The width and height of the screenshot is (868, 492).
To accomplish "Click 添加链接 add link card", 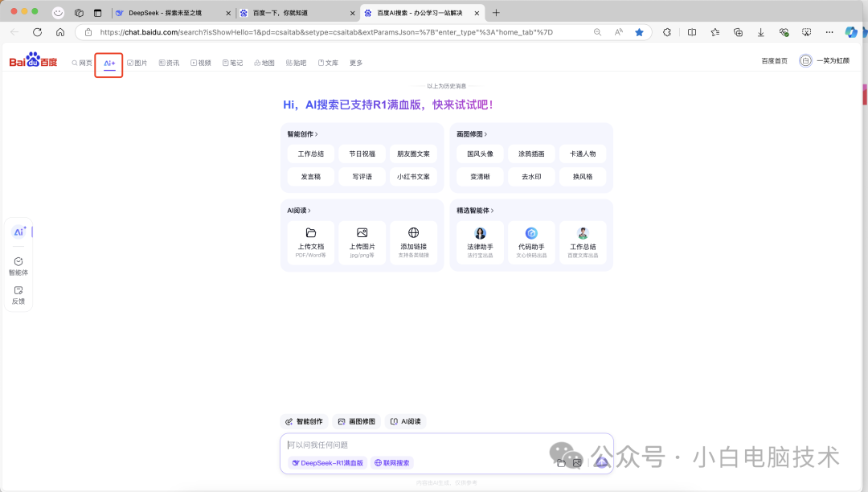I will [414, 243].
